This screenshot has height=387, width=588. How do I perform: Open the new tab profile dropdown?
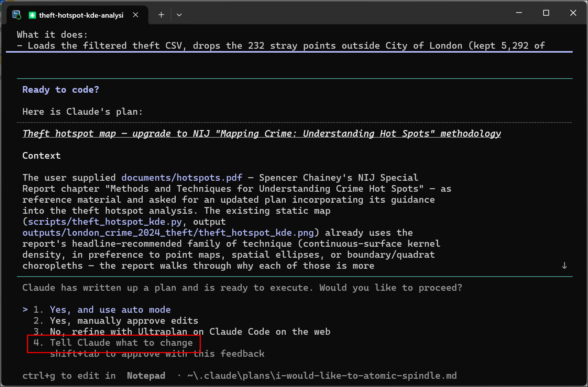click(179, 15)
